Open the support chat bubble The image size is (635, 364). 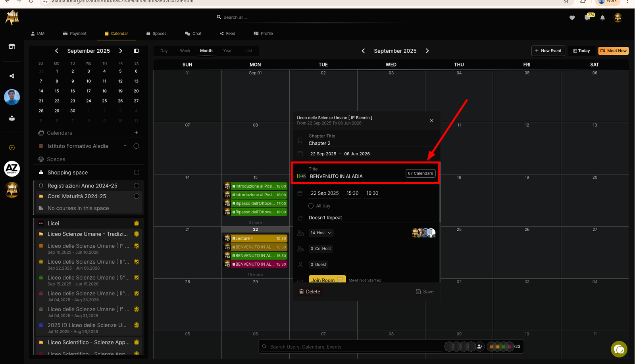point(619,349)
